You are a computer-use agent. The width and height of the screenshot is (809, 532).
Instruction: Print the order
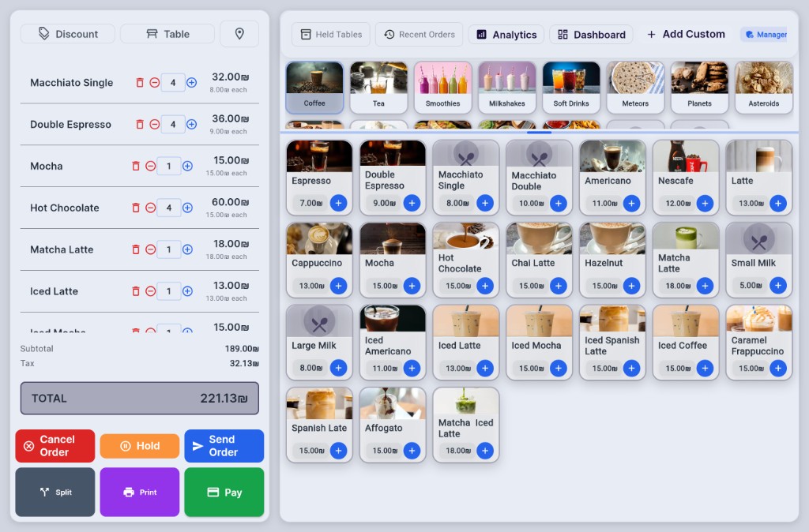click(x=140, y=493)
